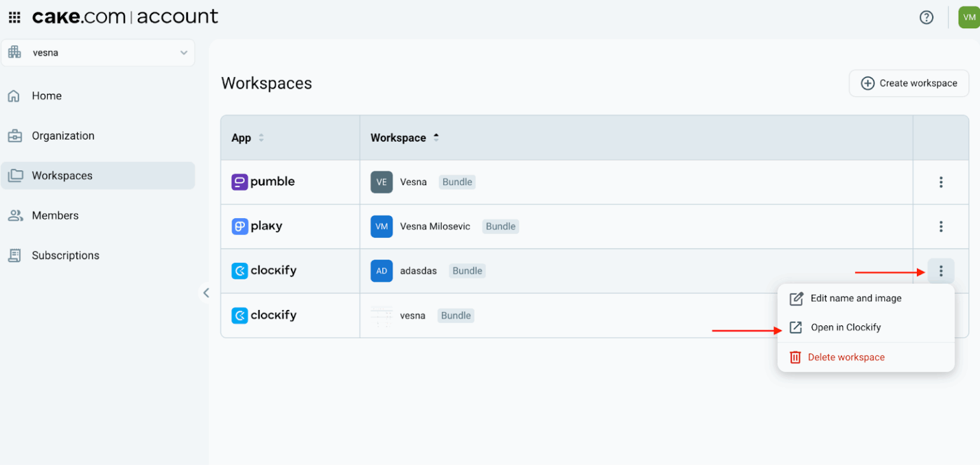This screenshot has height=465, width=980.
Task: Click the plaky app logo
Action: tap(256, 226)
